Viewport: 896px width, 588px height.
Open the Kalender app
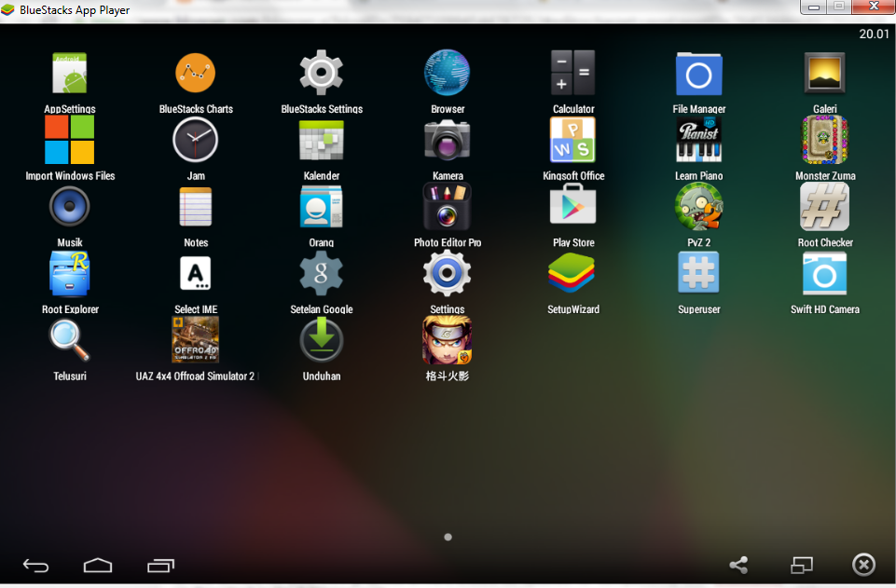321,141
